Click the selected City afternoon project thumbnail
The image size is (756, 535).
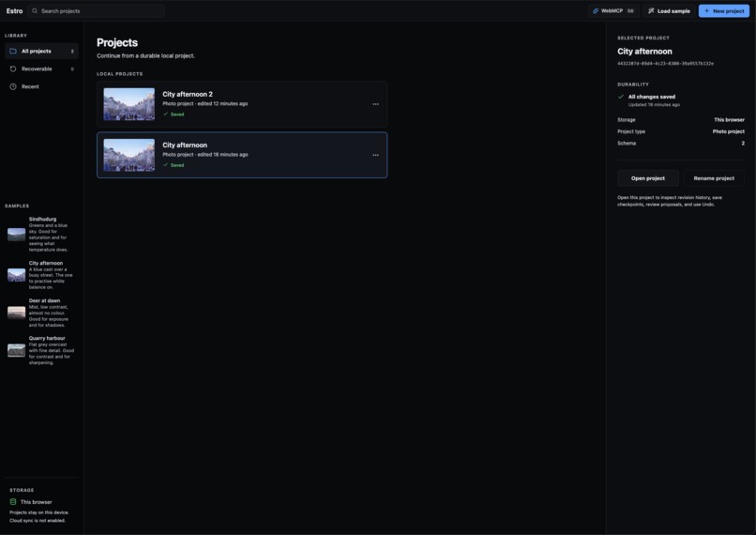(129, 156)
